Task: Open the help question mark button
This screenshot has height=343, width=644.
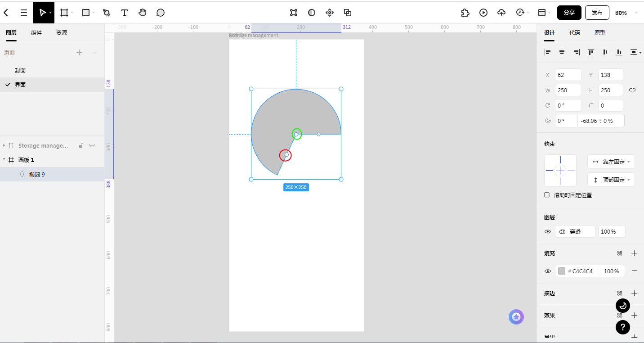Action: 623,327
